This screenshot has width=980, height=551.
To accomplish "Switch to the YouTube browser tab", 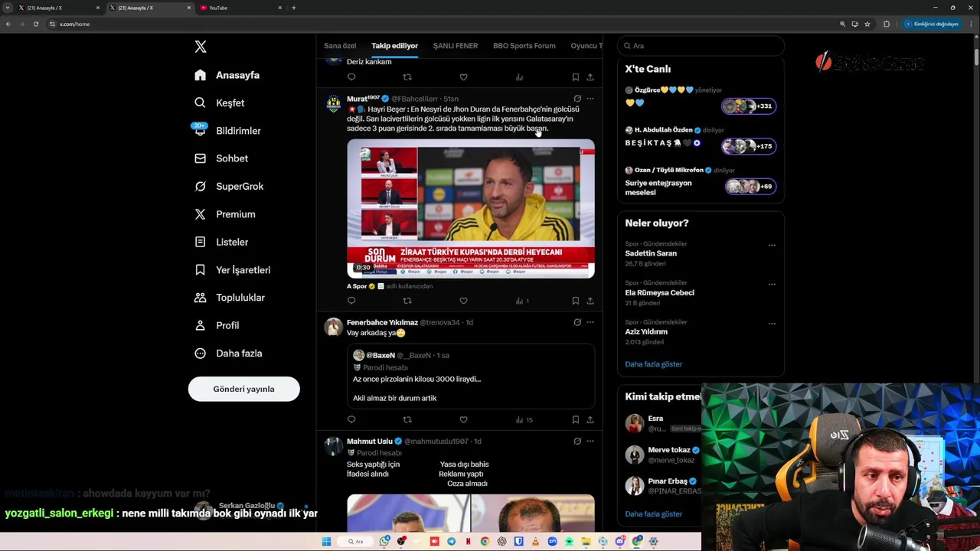I will (x=240, y=8).
